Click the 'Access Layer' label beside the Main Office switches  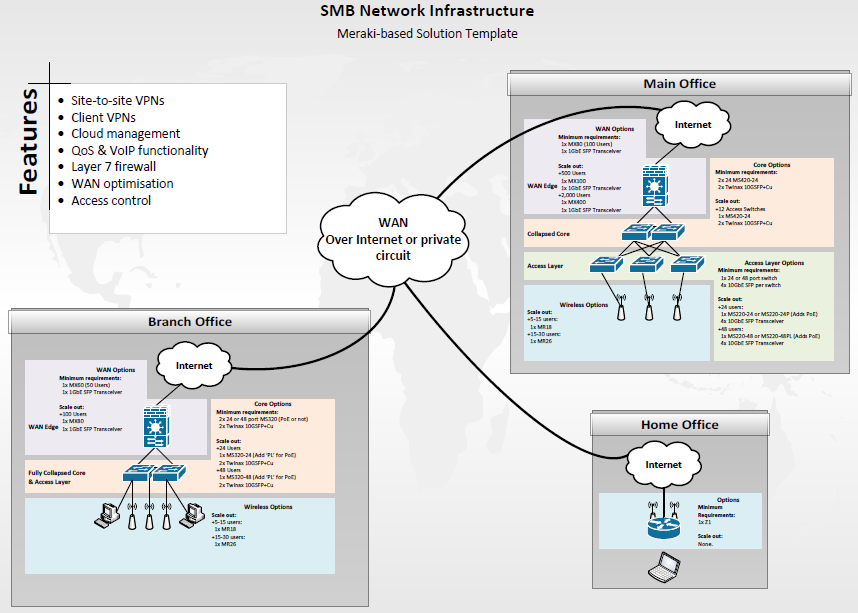coord(545,266)
